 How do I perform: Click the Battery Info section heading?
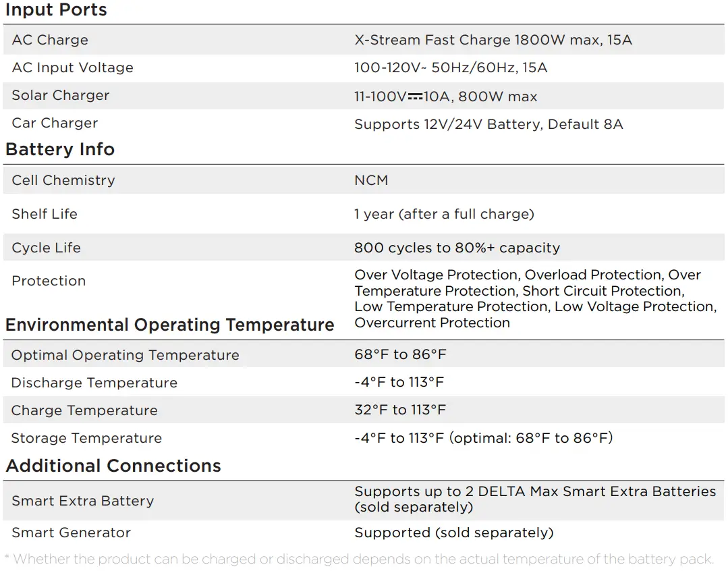pyautogui.click(x=60, y=149)
